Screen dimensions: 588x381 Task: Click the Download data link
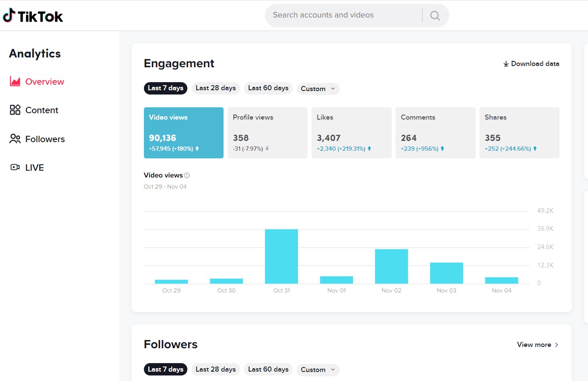(x=531, y=64)
